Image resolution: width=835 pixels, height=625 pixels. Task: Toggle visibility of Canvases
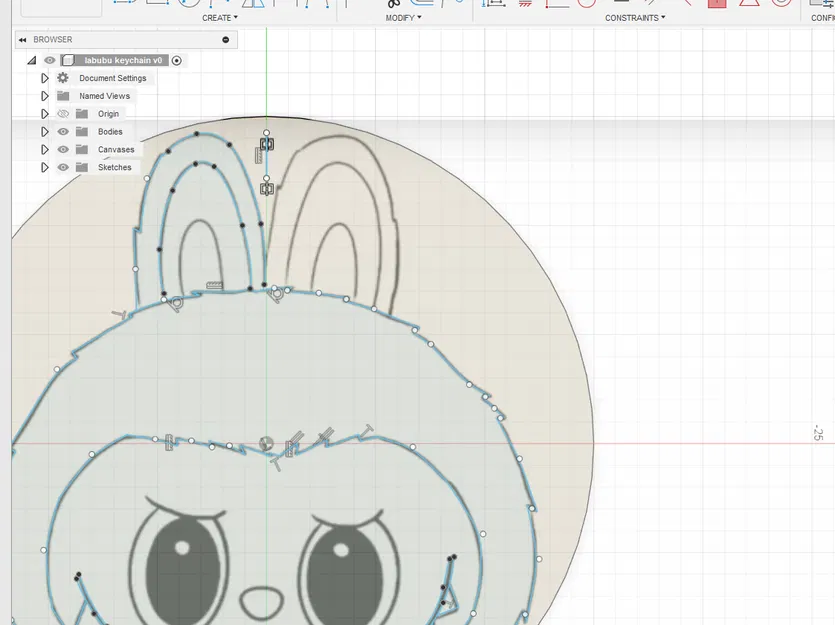[x=63, y=150]
